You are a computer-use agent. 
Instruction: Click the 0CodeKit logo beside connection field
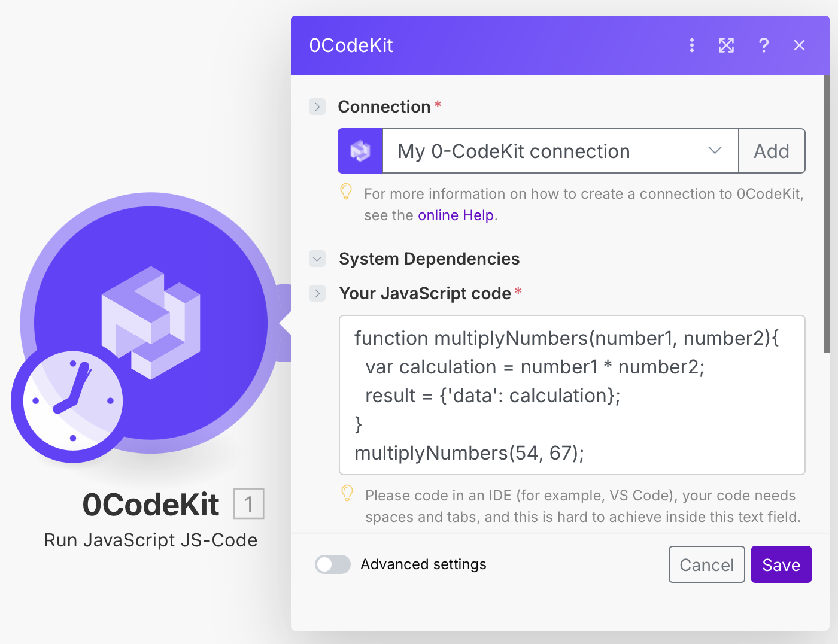360,151
